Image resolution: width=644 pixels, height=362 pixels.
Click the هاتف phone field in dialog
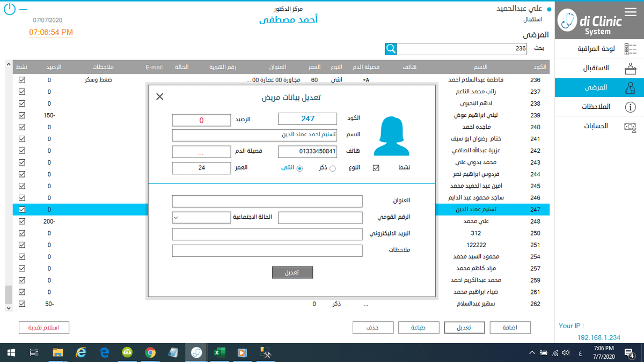pyautogui.click(x=308, y=152)
